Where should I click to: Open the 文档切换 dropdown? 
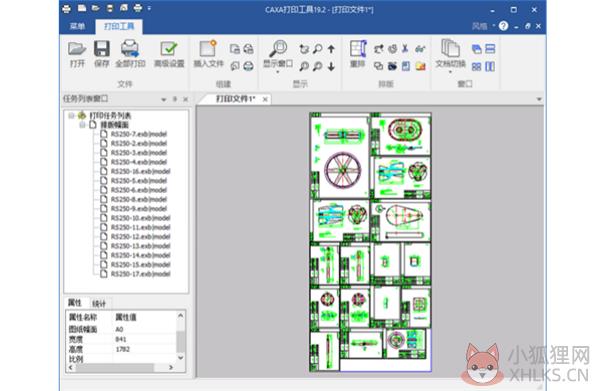tap(450, 67)
